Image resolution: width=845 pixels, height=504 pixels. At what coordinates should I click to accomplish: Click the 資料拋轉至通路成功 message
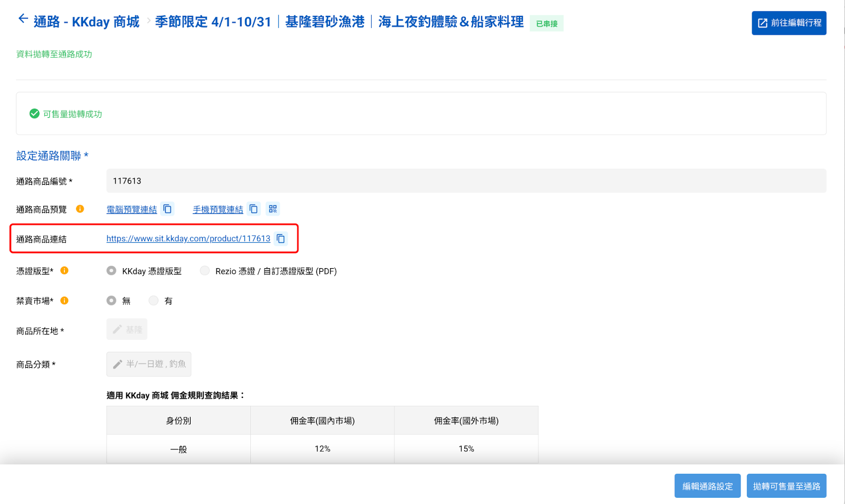click(54, 54)
